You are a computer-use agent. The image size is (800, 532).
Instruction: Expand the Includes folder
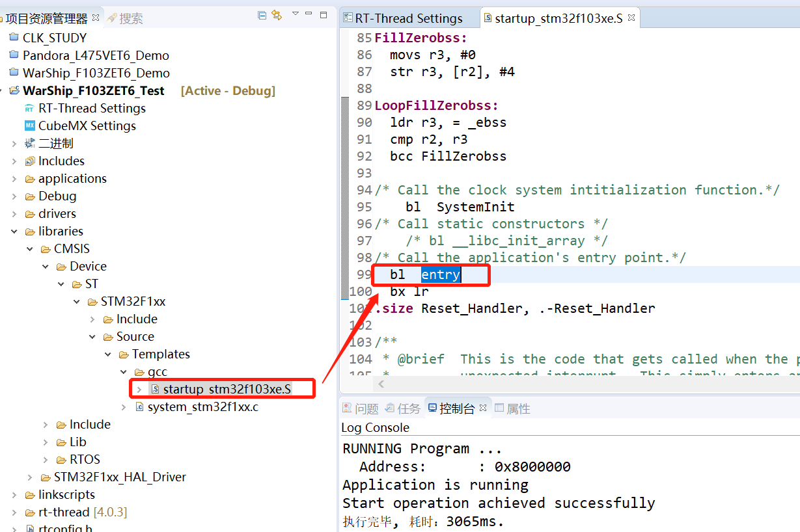click(x=14, y=161)
